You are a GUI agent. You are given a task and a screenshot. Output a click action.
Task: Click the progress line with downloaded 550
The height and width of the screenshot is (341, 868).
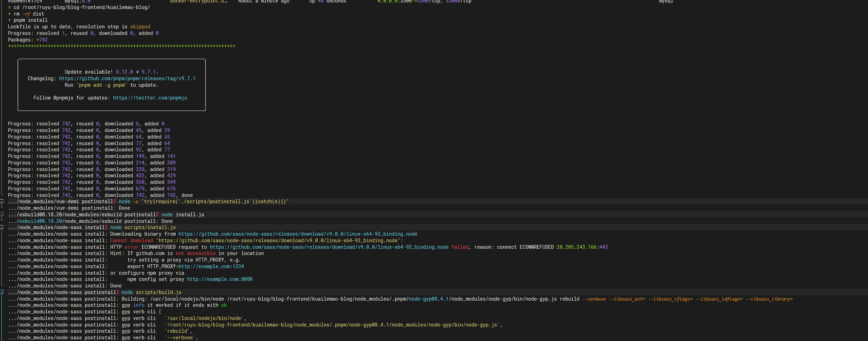point(92,182)
